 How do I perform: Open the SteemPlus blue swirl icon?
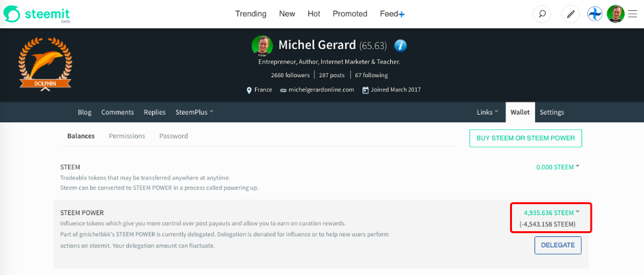coord(594,14)
